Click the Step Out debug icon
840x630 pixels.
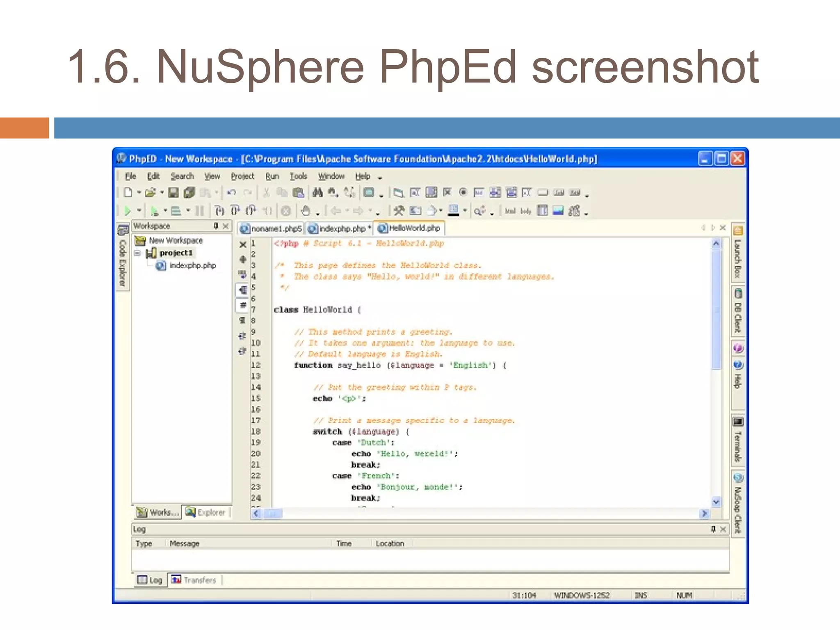(x=251, y=211)
